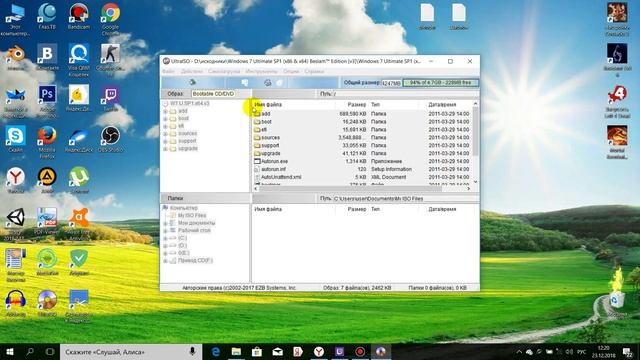640x360 pixels.
Task: Click the taskbar search magnifier icon
Action: pyautogui.click(x=30, y=352)
